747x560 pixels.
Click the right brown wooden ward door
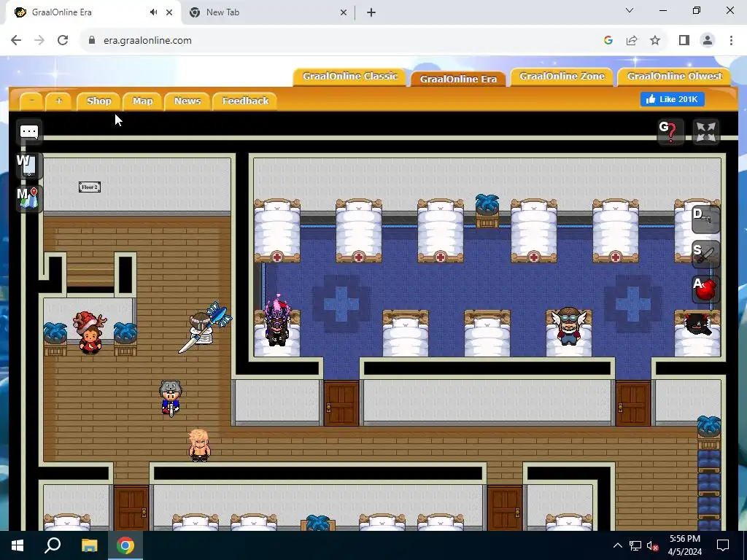tap(632, 402)
